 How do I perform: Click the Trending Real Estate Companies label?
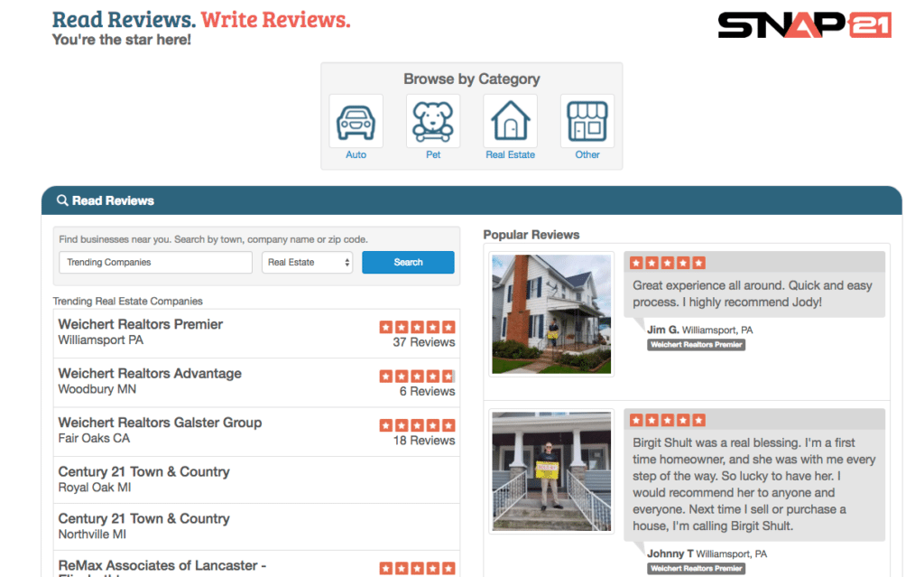(x=128, y=301)
